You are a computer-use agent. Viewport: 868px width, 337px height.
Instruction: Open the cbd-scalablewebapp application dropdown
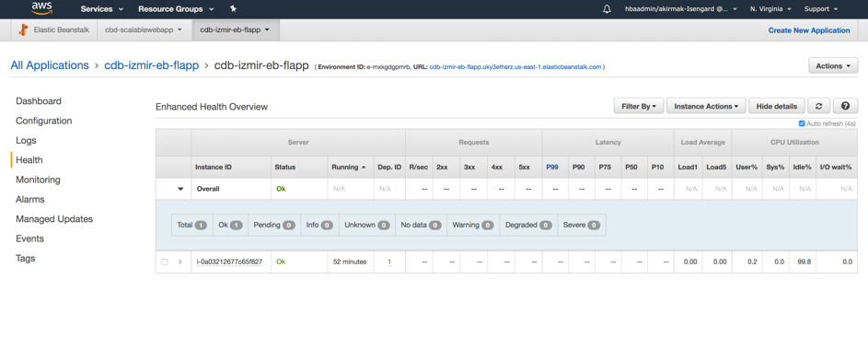[144, 29]
